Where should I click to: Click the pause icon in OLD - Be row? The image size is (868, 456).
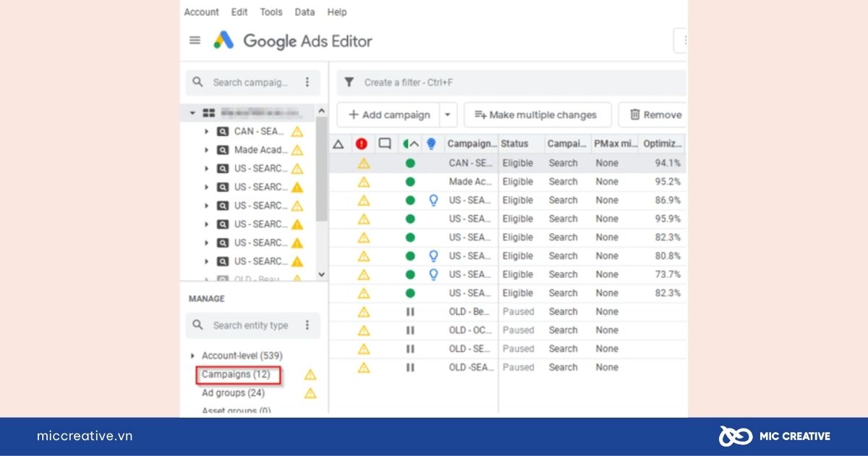coord(410,312)
